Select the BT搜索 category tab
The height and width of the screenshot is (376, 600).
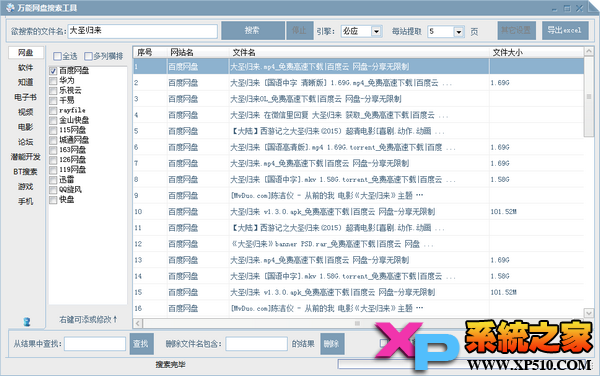25,172
